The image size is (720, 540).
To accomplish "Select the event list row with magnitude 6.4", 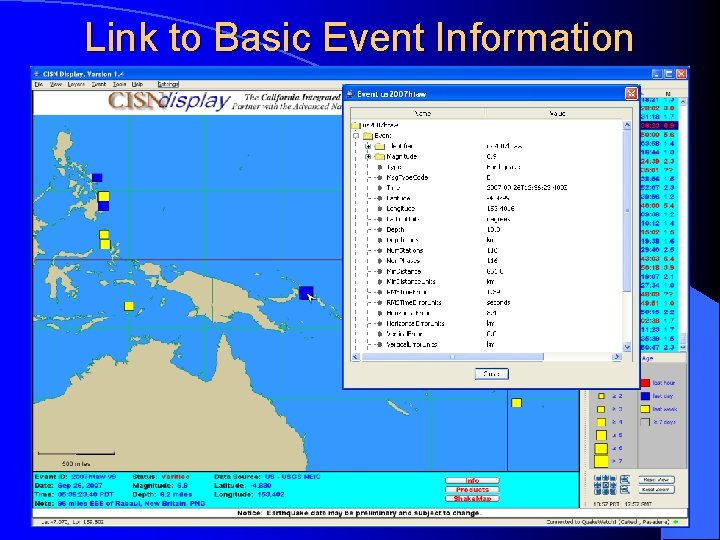I will [x=659, y=259].
